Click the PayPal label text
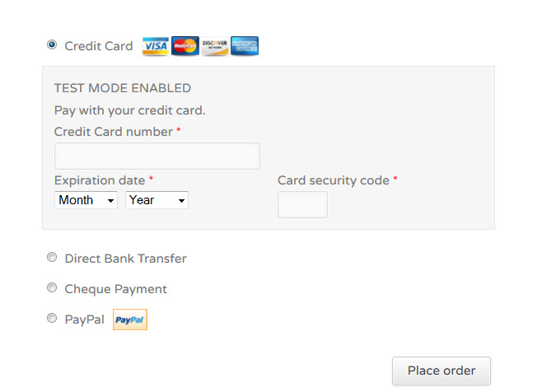 [84, 320]
